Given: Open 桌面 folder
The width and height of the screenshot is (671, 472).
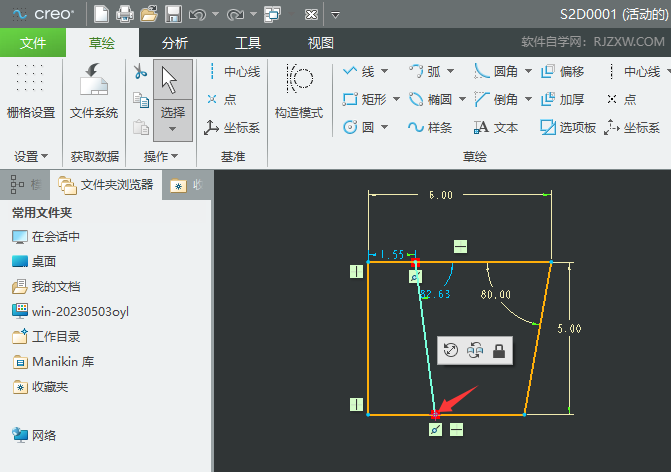Looking at the screenshot, I should (x=34, y=261).
